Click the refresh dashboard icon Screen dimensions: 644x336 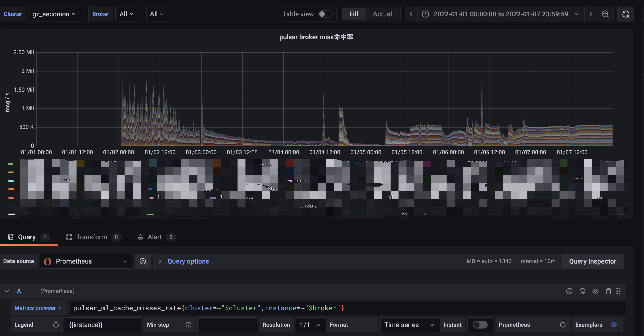click(x=626, y=14)
